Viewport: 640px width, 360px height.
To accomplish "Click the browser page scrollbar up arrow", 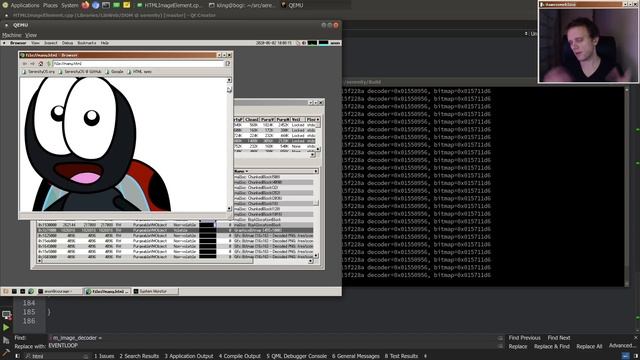I will tap(229, 80).
